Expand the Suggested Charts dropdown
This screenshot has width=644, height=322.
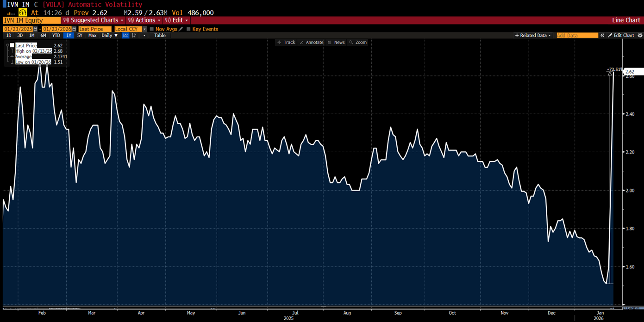click(93, 20)
